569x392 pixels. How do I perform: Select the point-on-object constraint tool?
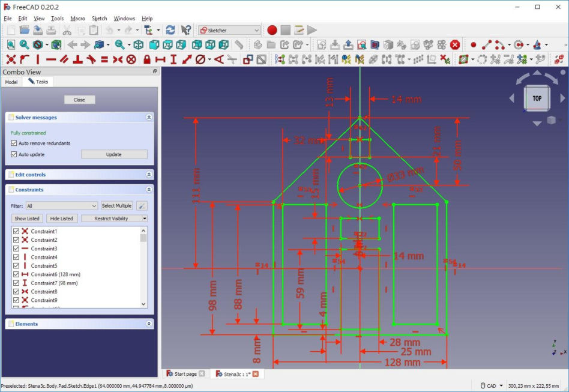(x=25, y=59)
